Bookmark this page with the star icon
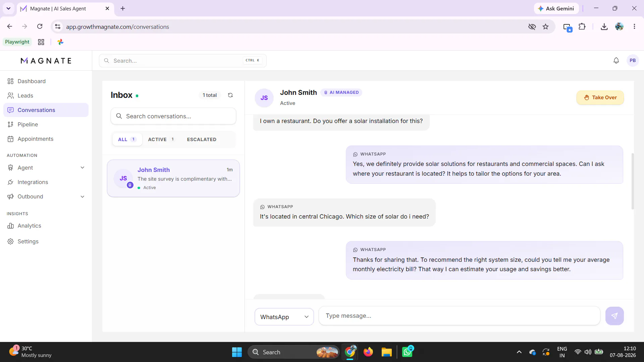 [546, 26]
